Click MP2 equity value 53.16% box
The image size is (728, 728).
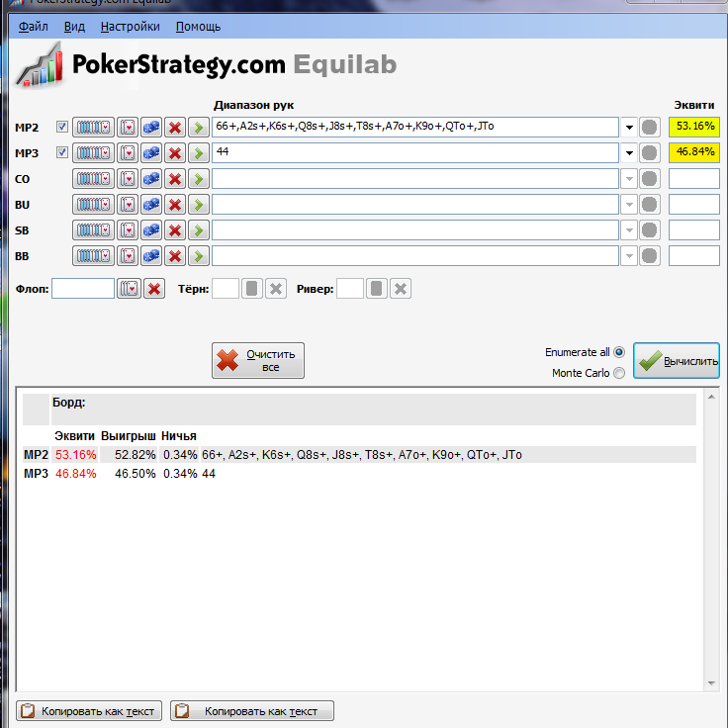[694, 127]
